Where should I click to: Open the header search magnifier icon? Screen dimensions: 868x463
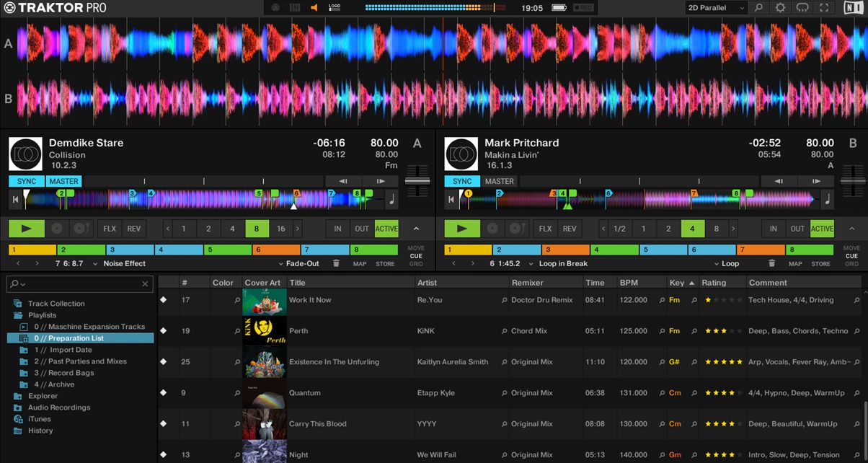coord(758,8)
